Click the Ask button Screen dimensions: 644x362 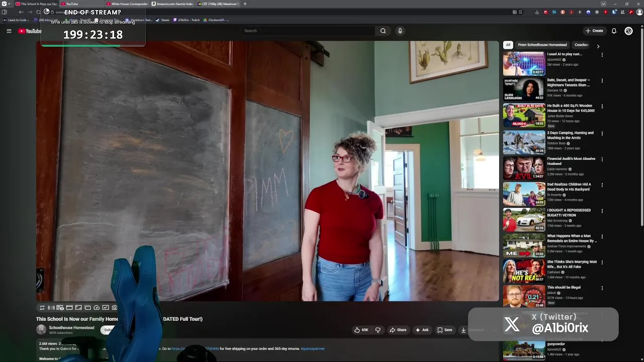pos(422,330)
